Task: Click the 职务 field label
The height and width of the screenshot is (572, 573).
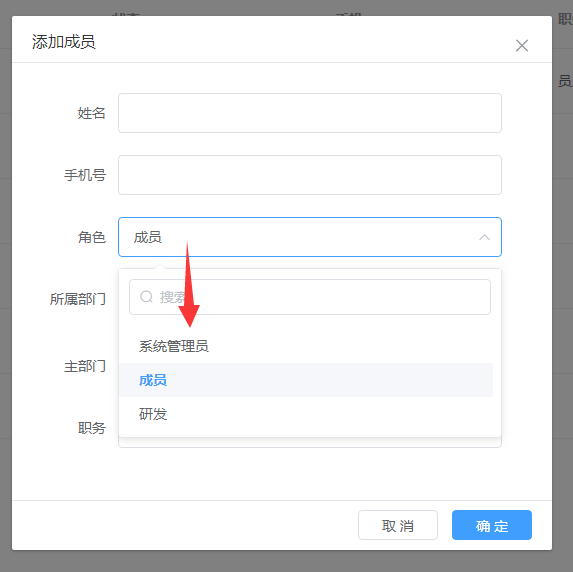Action: coord(91,428)
